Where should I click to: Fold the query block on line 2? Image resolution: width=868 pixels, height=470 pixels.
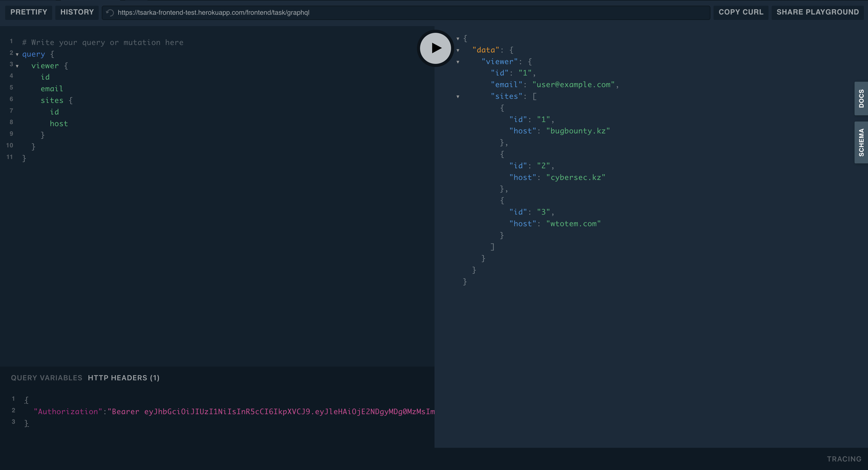[x=18, y=55]
